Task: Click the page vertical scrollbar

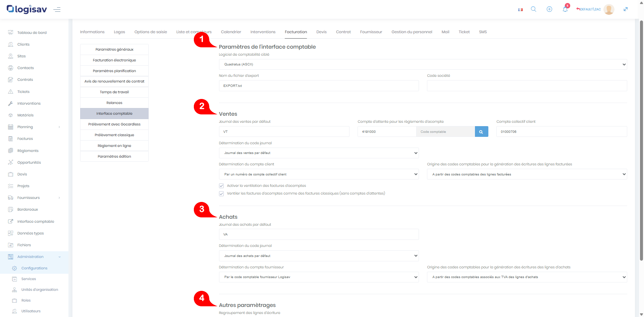Action: tap(641, 134)
